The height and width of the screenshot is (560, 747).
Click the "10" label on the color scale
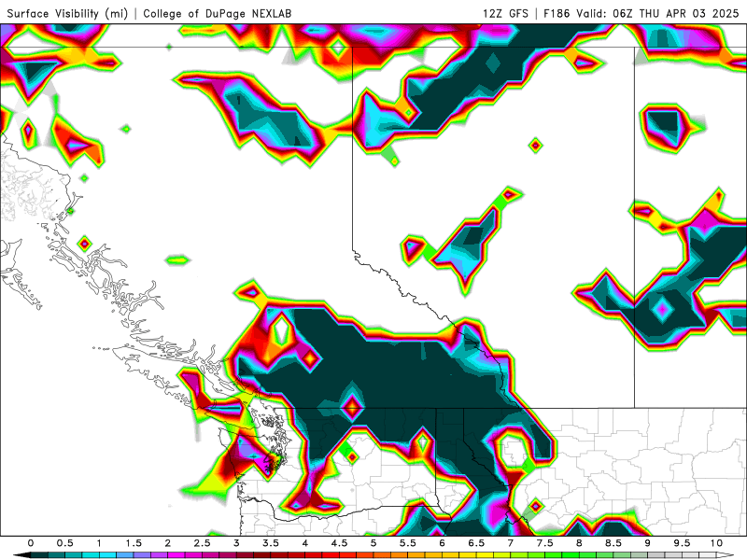(x=716, y=543)
